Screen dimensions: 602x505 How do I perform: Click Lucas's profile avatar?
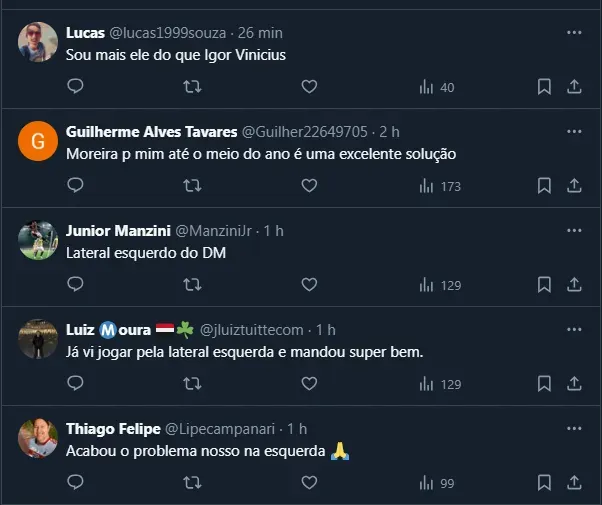38,40
